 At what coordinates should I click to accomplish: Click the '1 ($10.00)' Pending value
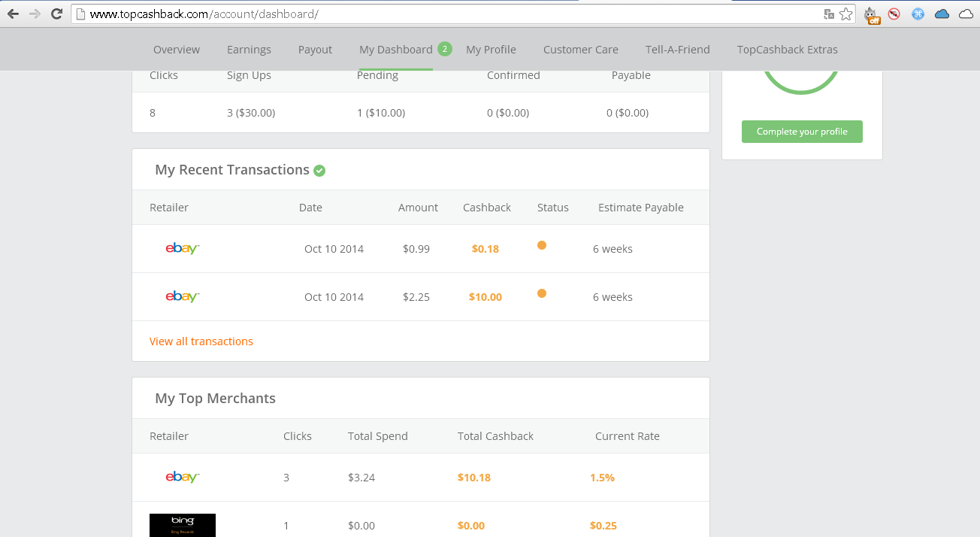coord(381,113)
